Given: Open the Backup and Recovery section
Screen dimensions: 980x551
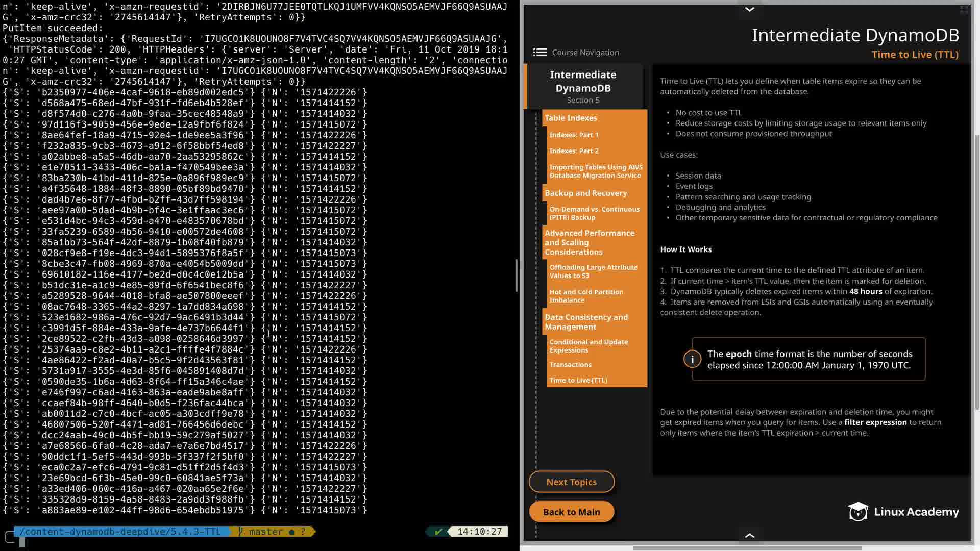Looking at the screenshot, I should [x=585, y=193].
